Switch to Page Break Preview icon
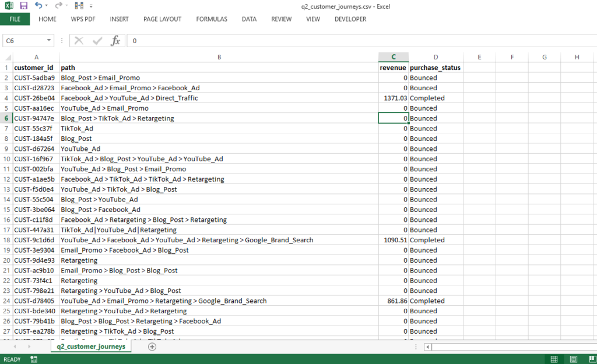597x364 pixels. 592,359
